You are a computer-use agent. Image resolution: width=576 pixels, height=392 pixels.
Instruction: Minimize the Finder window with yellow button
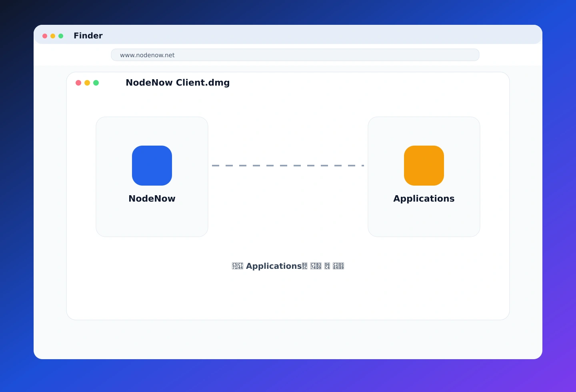(x=53, y=36)
